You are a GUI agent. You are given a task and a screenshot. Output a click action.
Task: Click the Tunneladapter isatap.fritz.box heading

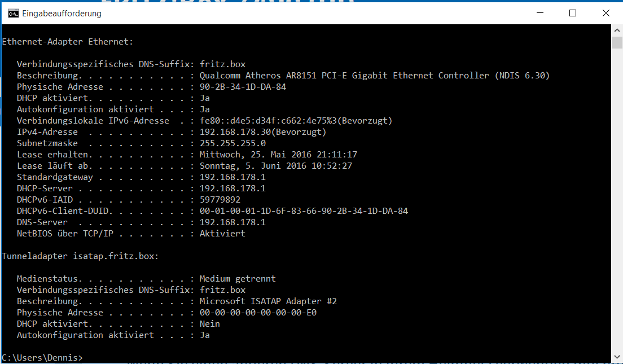coord(80,256)
